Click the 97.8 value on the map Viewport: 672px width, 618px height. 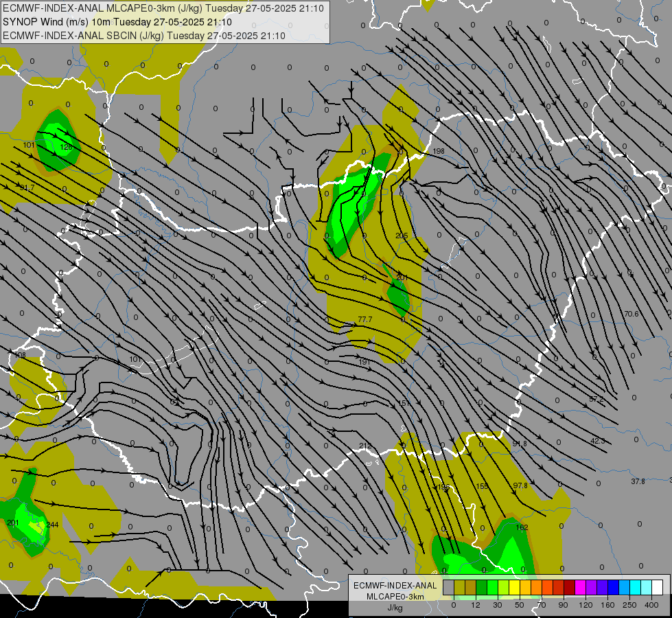point(520,485)
